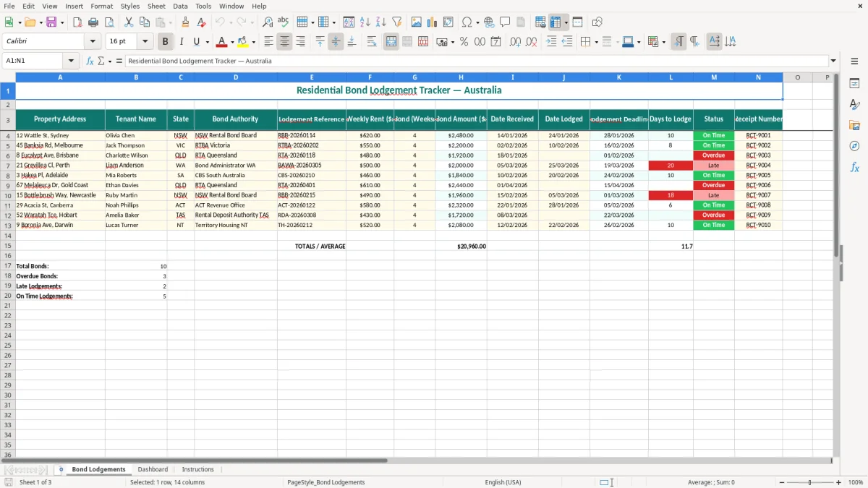Open the background color dropdown arrow

pos(253,42)
